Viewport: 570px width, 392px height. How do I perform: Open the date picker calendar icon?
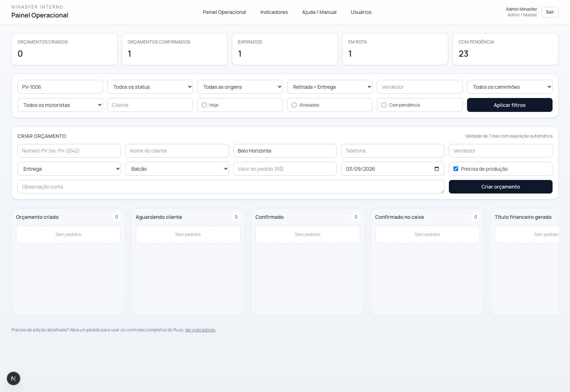(x=437, y=169)
